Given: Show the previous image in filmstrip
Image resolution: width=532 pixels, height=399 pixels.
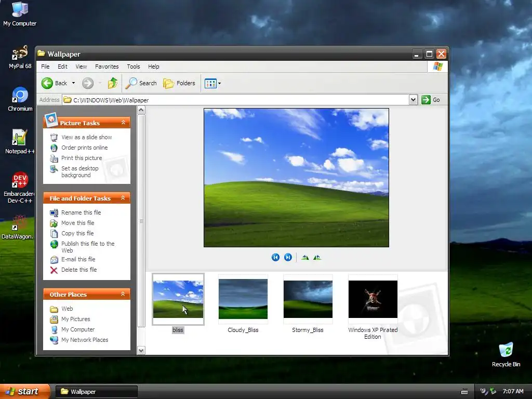Looking at the screenshot, I should pyautogui.click(x=275, y=258).
